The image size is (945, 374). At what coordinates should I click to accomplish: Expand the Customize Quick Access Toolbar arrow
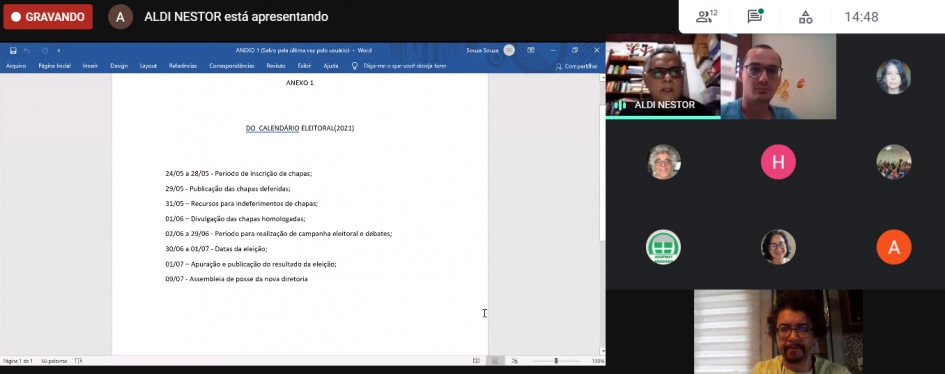point(58,51)
